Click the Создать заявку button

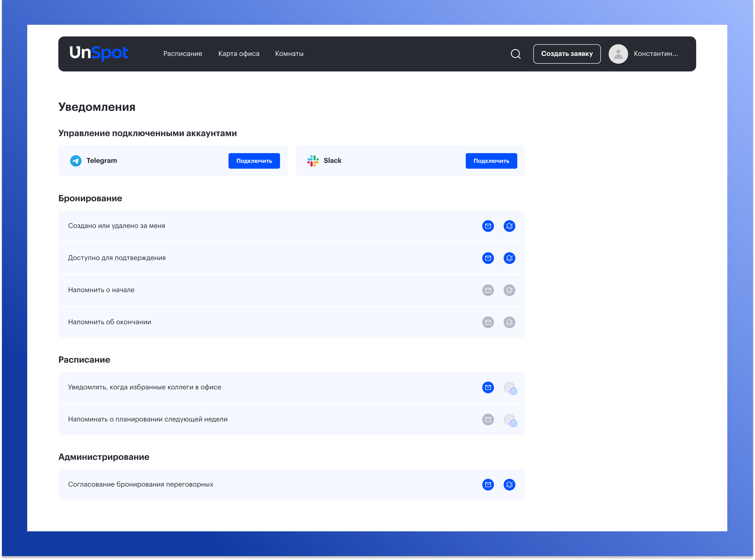point(567,54)
